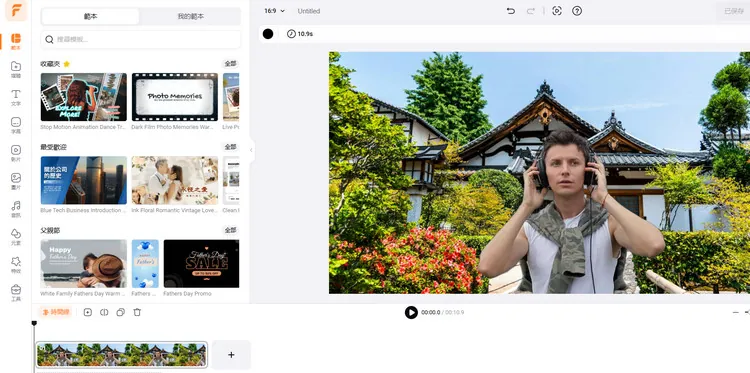
Task: Click the 時間線 timeline mode button
Action: click(x=55, y=312)
